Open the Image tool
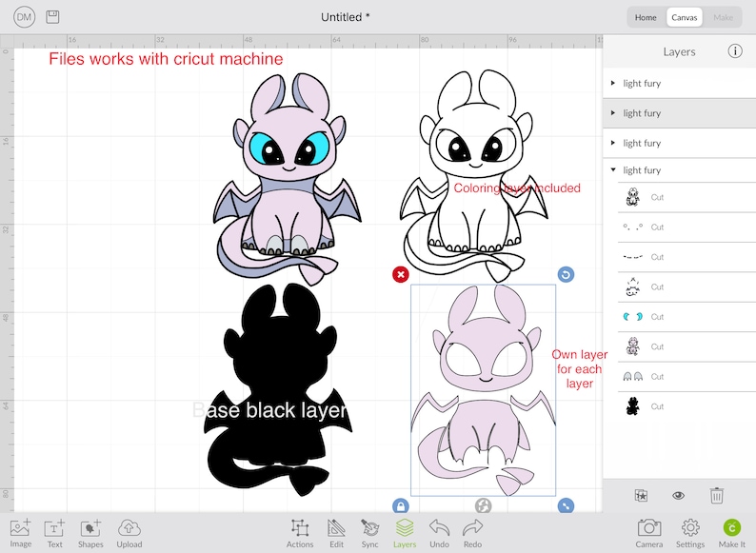 point(21,533)
